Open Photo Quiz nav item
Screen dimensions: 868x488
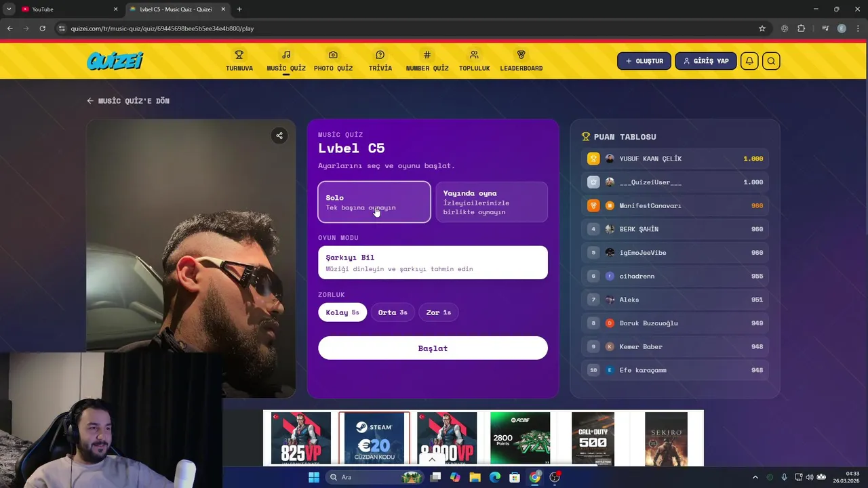(x=333, y=60)
